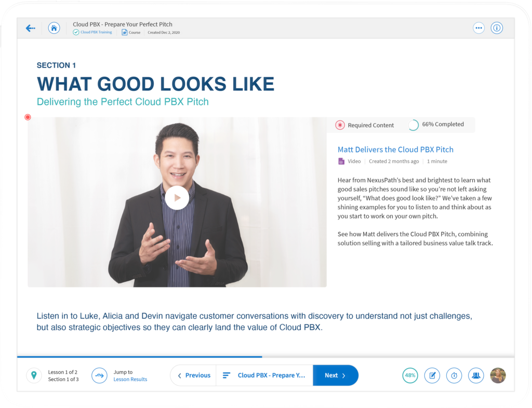Image resolution: width=532 pixels, height=408 pixels.
Task: Open Matt Delivers the Cloud PBX Pitch
Action: [395, 149]
